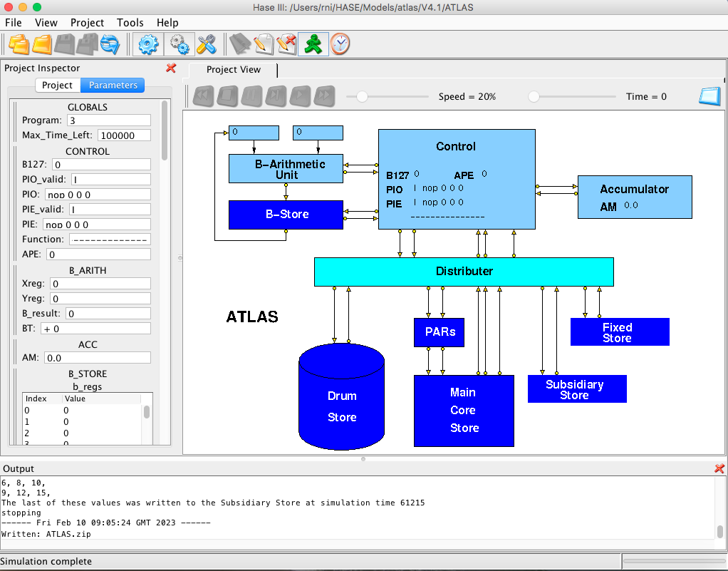
Task: Close the Project Inspector panel
Action: point(171,68)
